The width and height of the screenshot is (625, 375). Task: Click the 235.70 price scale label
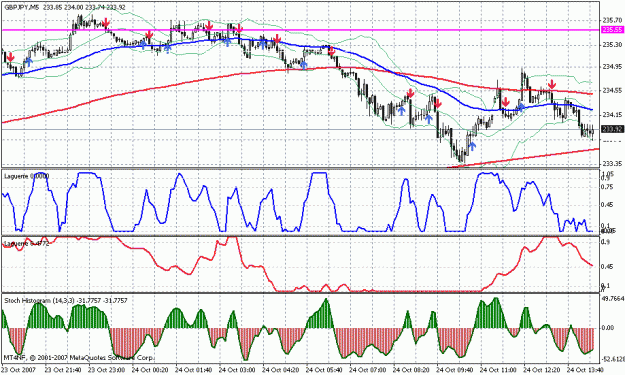[x=613, y=20]
